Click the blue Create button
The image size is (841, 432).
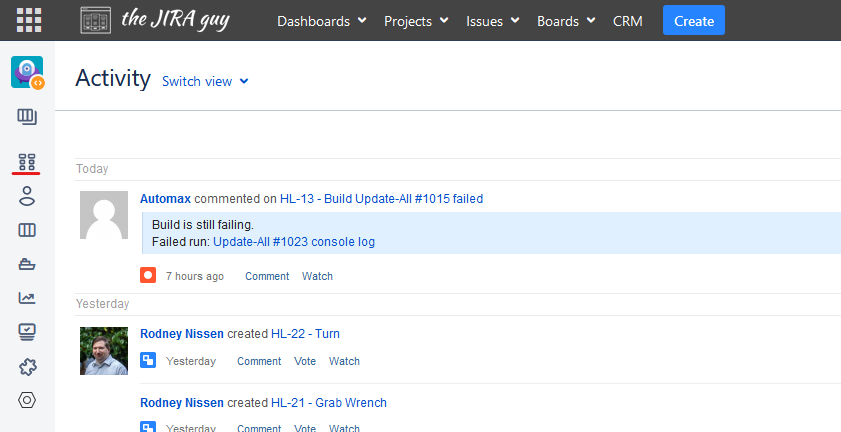(x=693, y=21)
